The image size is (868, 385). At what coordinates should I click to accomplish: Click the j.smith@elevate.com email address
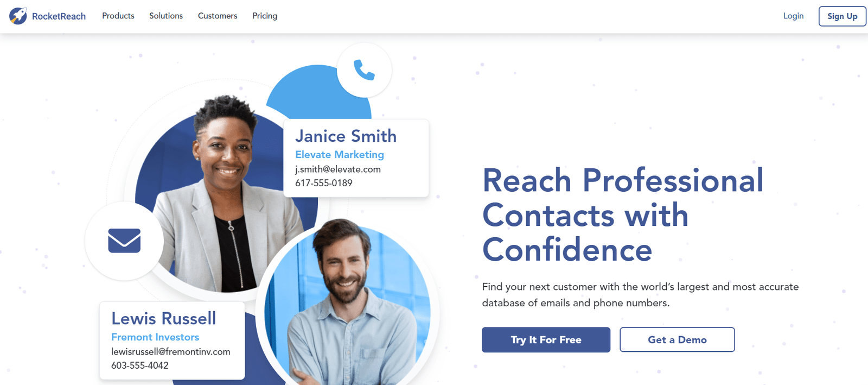(x=338, y=169)
